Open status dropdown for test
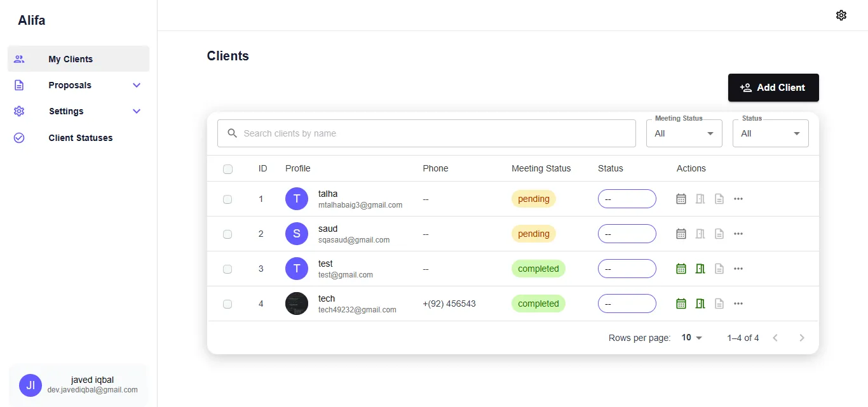 coord(627,269)
